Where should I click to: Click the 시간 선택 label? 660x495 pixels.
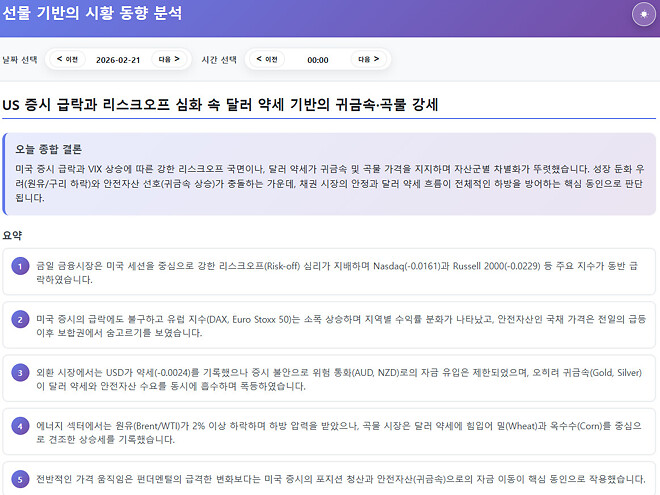pos(219,60)
